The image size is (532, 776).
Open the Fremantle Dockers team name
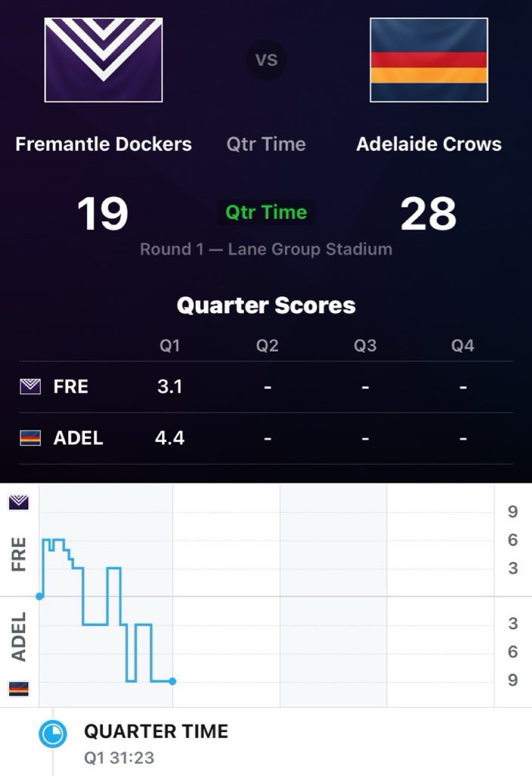[104, 144]
